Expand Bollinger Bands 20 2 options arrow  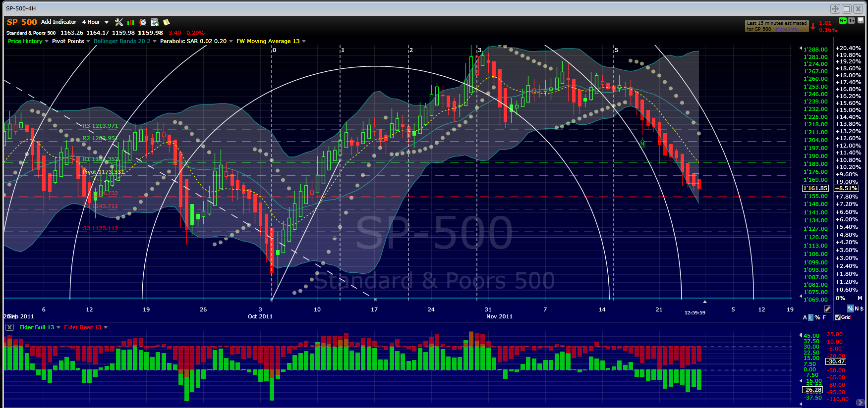click(x=155, y=41)
